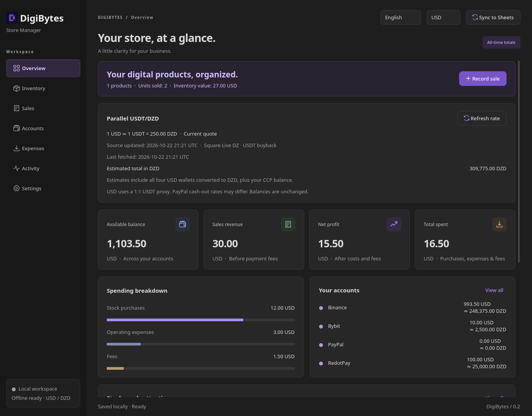Click the All-time totals badge

tap(502, 42)
